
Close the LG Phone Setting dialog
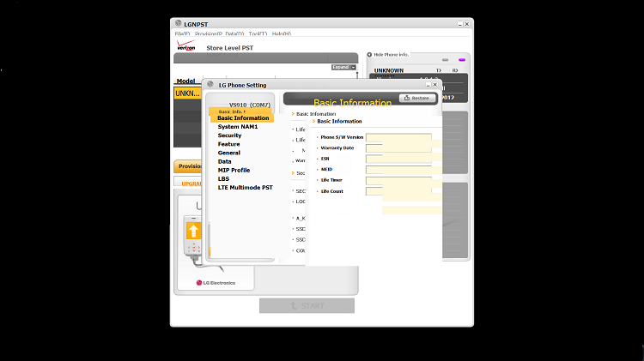[x=435, y=85]
